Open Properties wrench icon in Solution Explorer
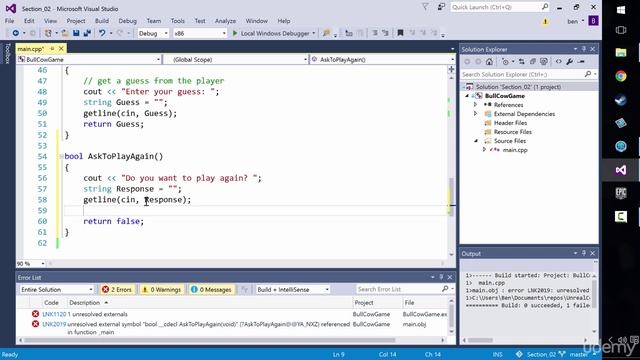Screen dimensions: 640x360 tap(570, 62)
